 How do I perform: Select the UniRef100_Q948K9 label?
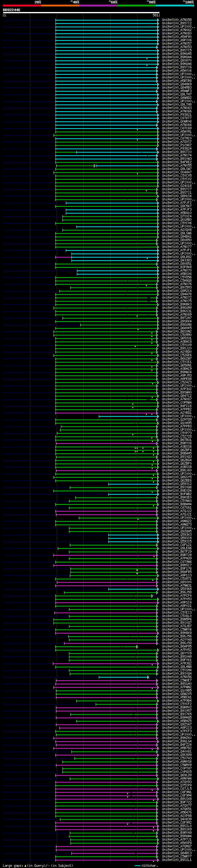point(177,84)
